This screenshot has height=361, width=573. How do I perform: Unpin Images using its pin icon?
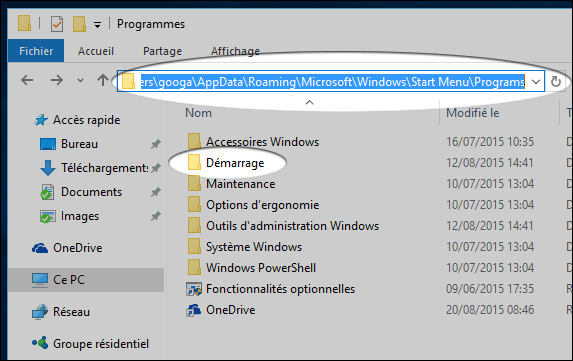click(156, 216)
